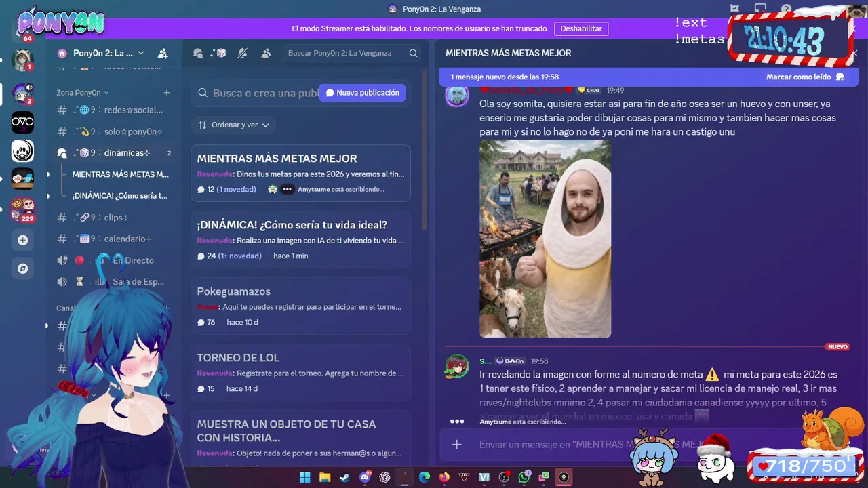The width and height of the screenshot is (868, 488).
Task: Open Windows Start menu in the taskbar
Action: click(304, 477)
